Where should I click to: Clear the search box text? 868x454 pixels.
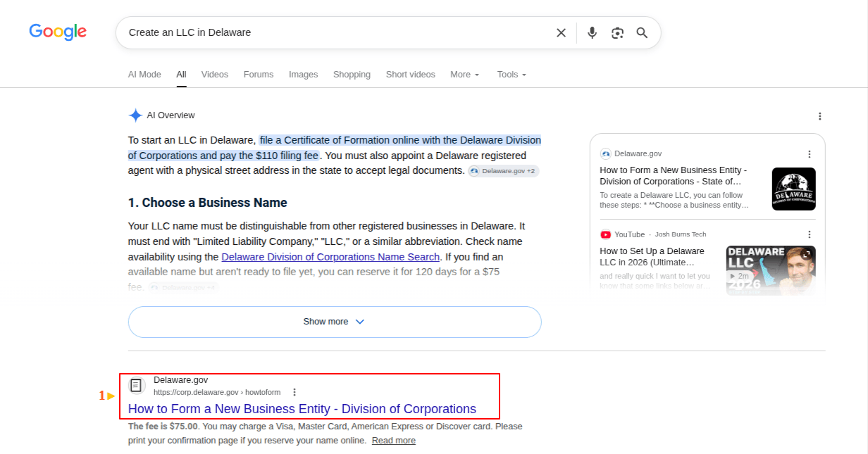(561, 32)
